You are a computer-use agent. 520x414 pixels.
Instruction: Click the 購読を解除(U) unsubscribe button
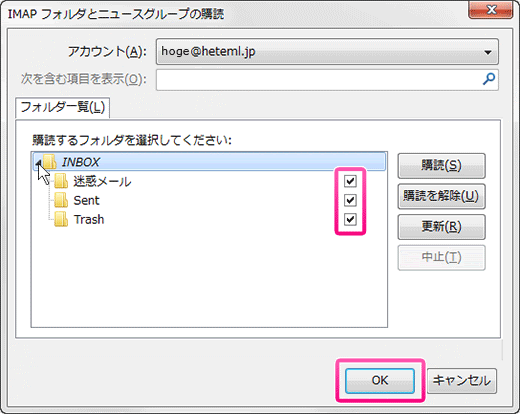point(441,196)
